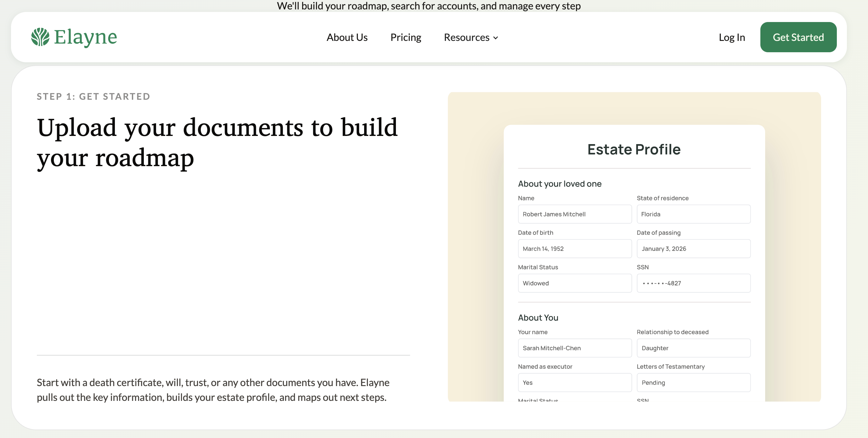
Task: Click the Elayne leaf logo icon
Action: (x=40, y=37)
